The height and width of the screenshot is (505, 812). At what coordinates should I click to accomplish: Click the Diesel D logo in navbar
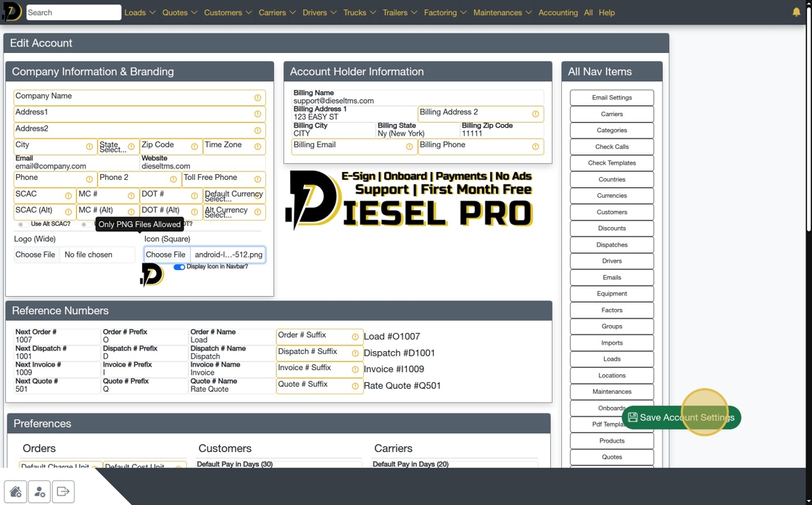pyautogui.click(x=12, y=12)
